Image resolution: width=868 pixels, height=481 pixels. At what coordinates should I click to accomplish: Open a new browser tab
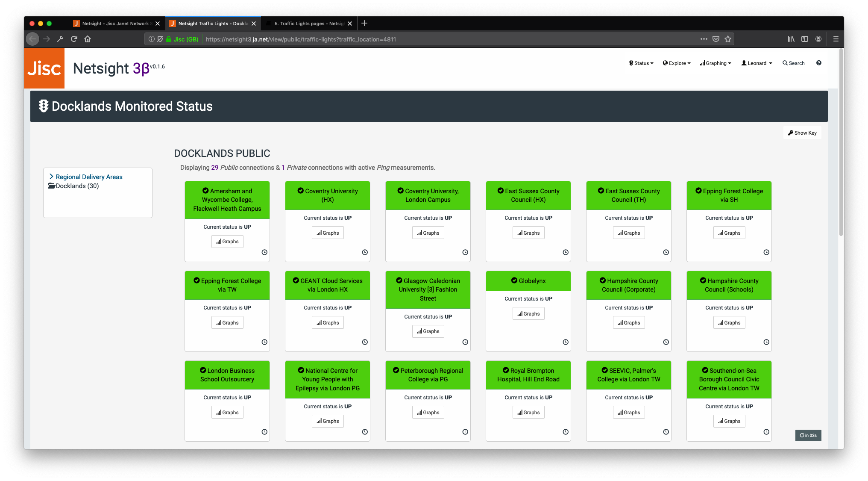(x=364, y=24)
